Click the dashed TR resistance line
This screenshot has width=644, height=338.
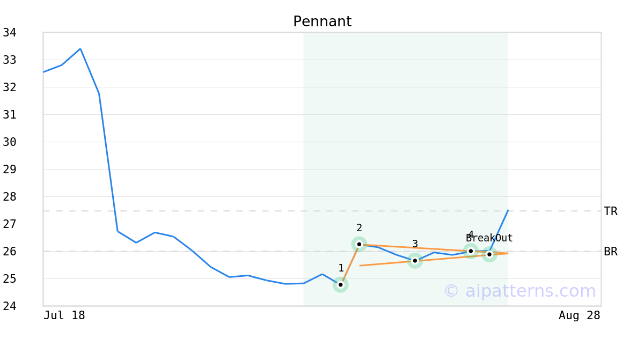pyautogui.click(x=322, y=211)
